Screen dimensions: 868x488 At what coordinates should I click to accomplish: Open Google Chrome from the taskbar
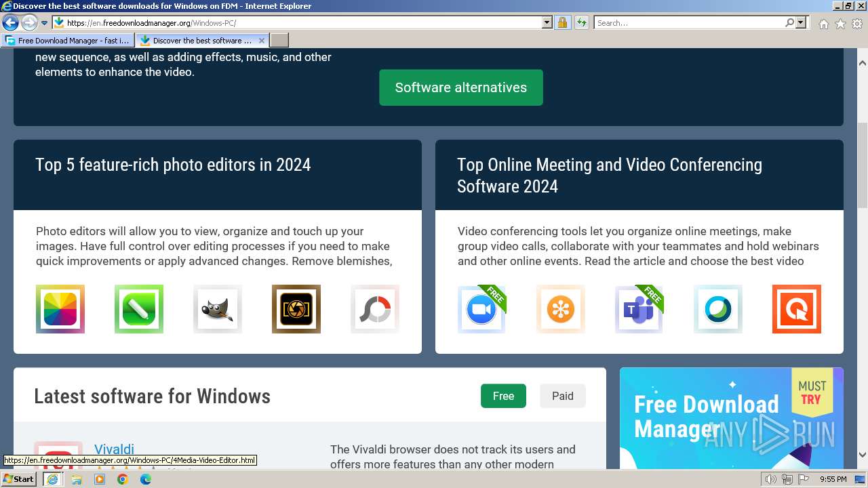click(x=123, y=479)
